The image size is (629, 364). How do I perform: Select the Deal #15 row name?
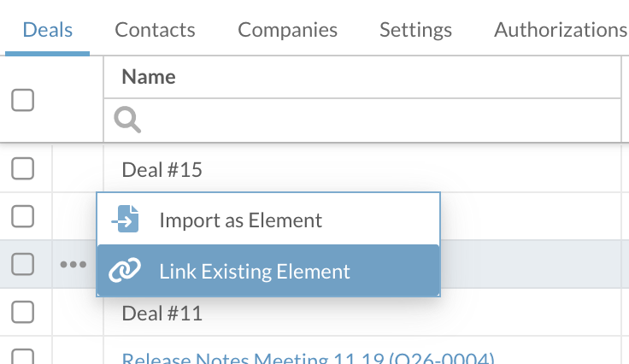pyautogui.click(x=162, y=169)
